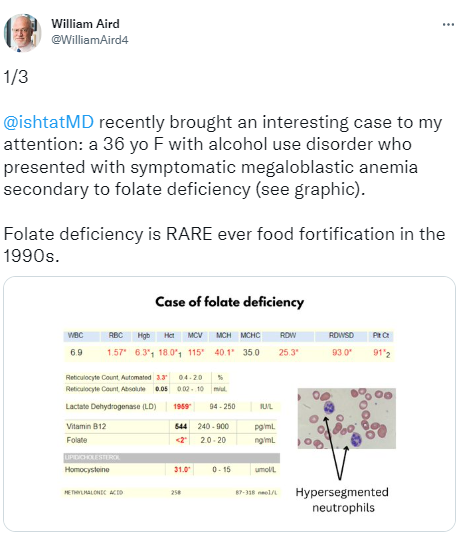Click the blood smear microscope image

pos(347,418)
